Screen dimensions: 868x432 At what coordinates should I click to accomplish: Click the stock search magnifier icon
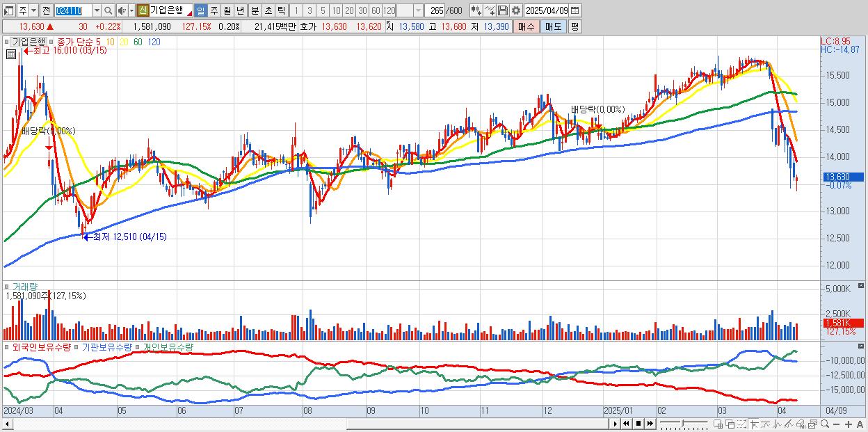(108, 10)
